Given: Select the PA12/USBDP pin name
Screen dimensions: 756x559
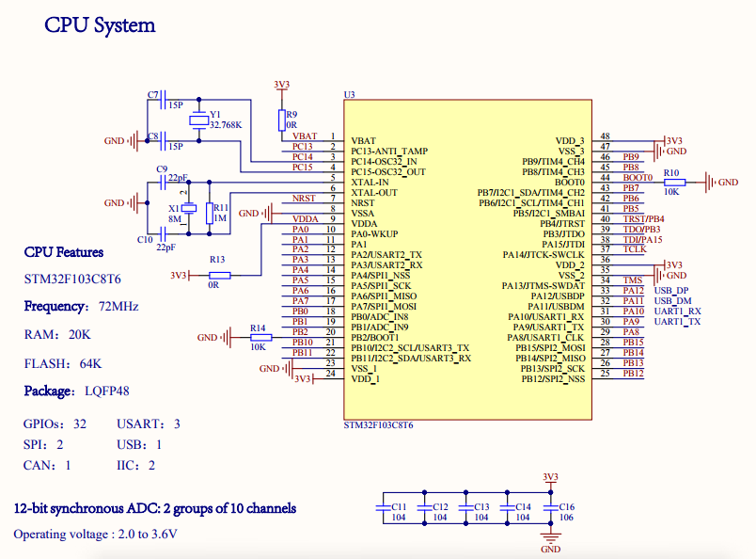Looking at the screenshot, I should tap(558, 295).
